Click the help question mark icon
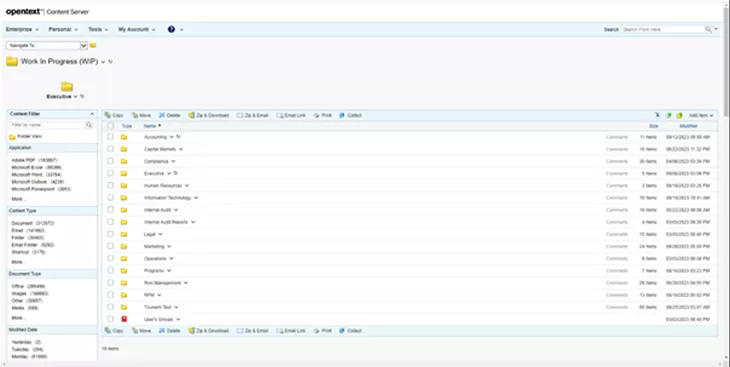The image size is (730, 367). 171,29
